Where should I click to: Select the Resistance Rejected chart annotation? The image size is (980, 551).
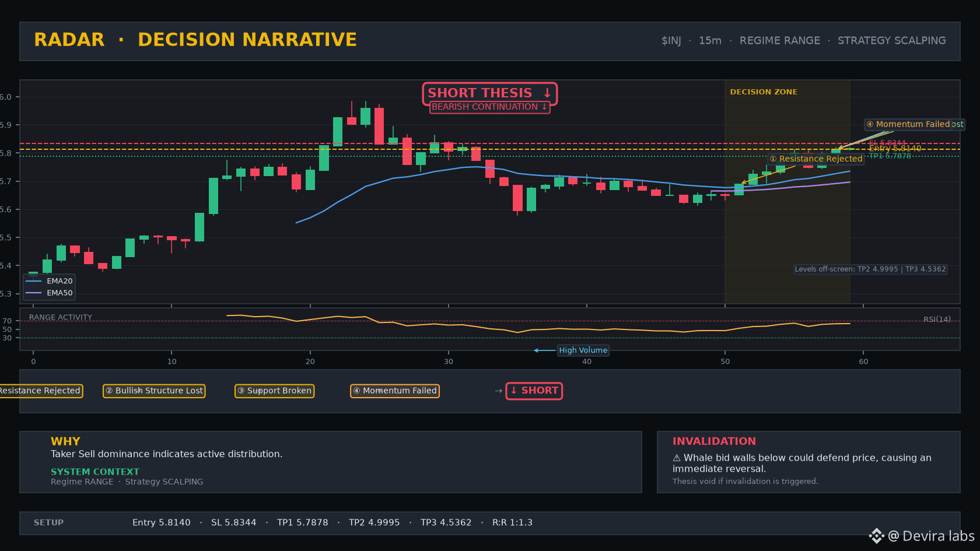click(x=815, y=159)
